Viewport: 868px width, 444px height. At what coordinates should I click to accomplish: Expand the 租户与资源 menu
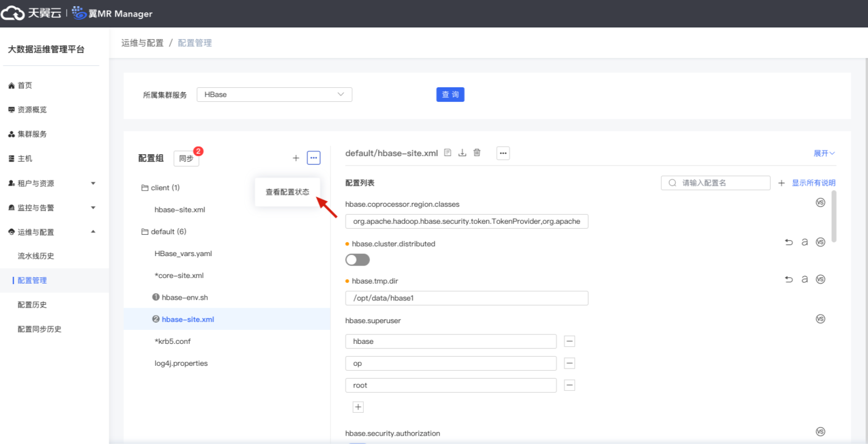pyautogui.click(x=51, y=183)
